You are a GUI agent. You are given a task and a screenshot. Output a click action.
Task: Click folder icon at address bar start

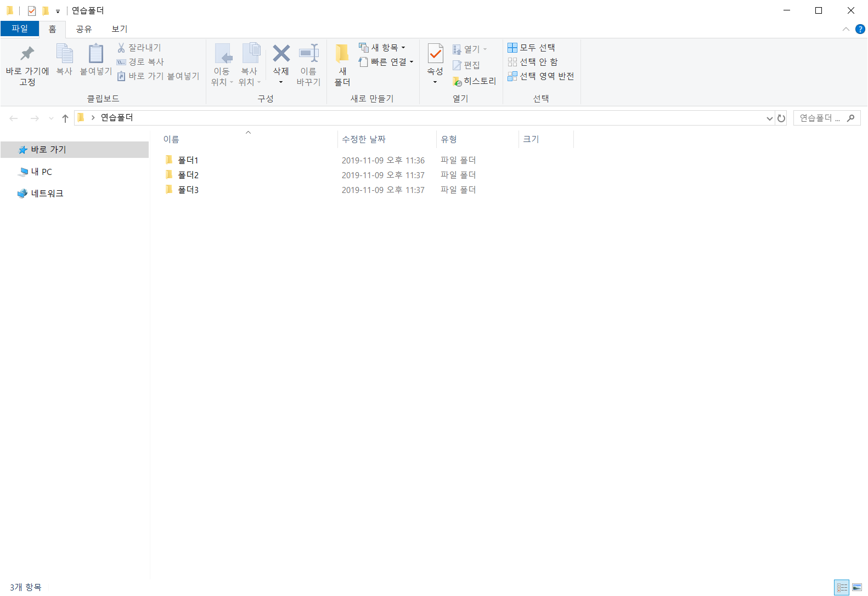pyautogui.click(x=81, y=117)
